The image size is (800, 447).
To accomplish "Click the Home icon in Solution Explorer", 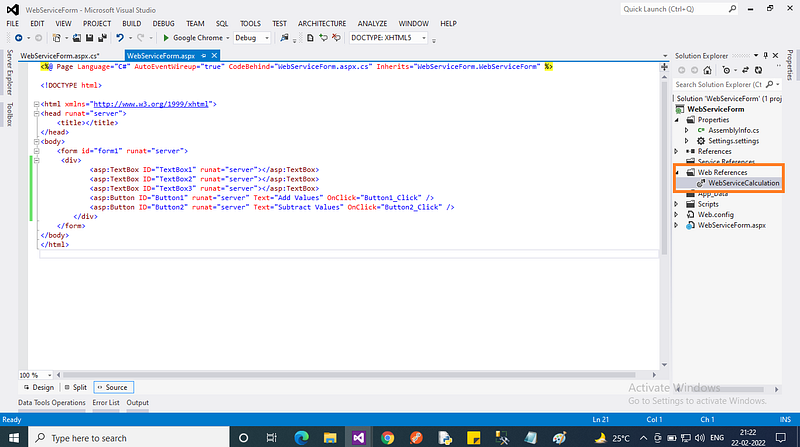I will pyautogui.click(x=707, y=70).
